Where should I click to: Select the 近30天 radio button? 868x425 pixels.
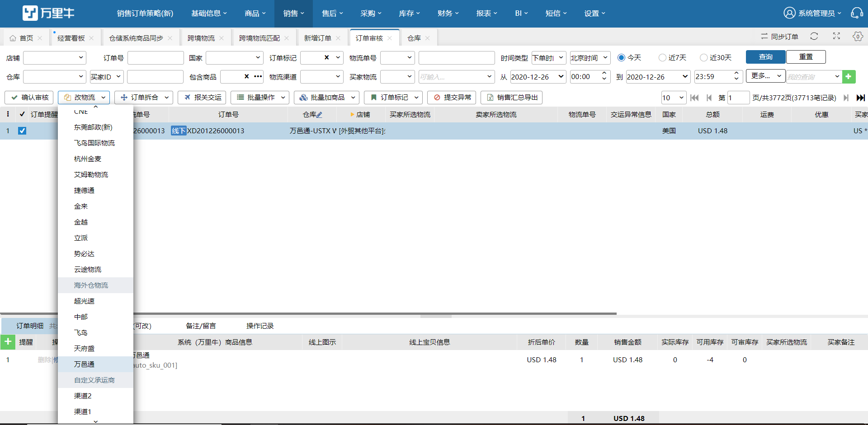[x=703, y=57]
